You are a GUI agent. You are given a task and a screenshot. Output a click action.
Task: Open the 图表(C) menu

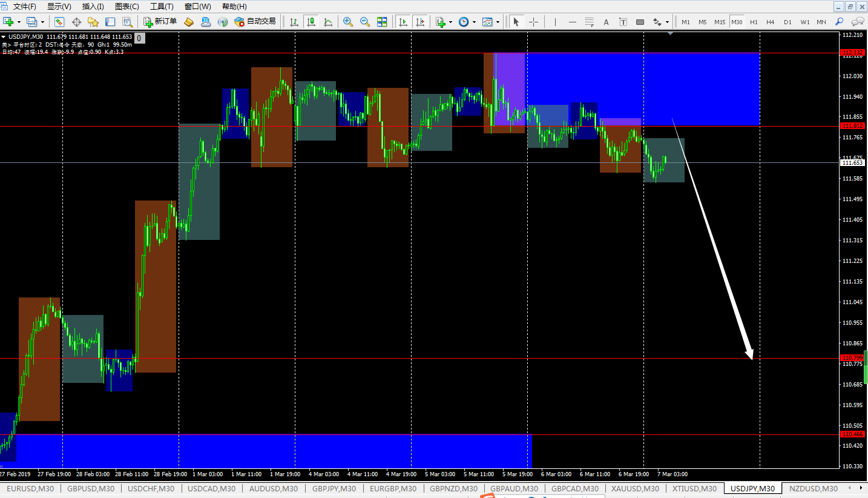[x=127, y=7]
